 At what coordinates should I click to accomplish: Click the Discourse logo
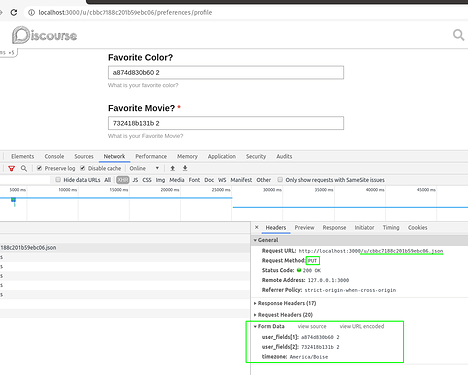44,35
